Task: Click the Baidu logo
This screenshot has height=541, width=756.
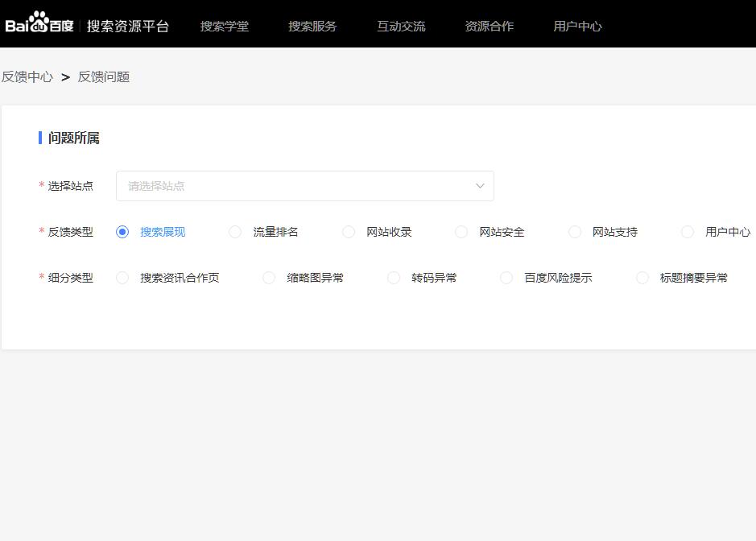Action: tap(39, 23)
